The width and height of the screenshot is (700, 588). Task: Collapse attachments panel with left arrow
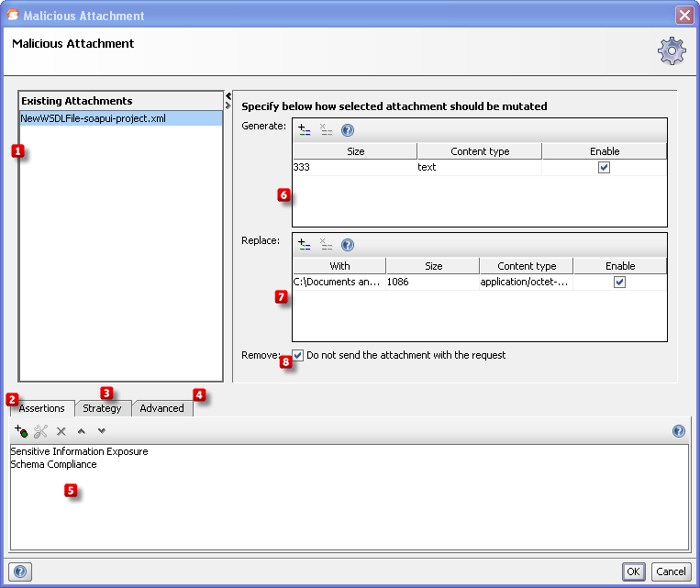[228, 96]
